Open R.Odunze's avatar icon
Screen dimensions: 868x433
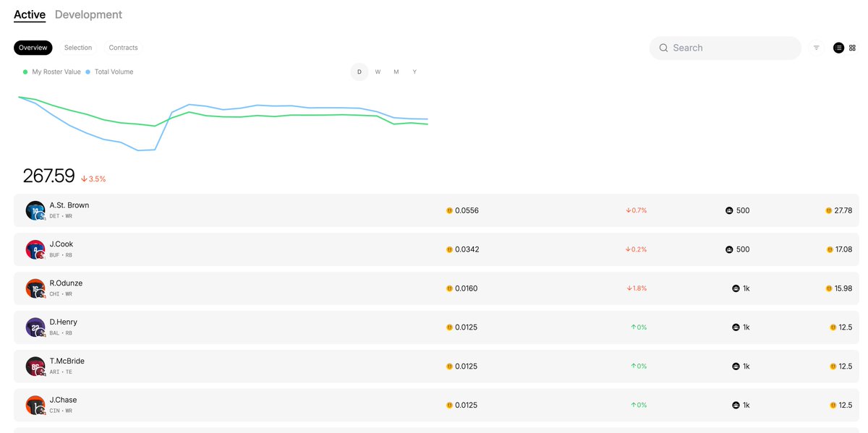click(35, 288)
